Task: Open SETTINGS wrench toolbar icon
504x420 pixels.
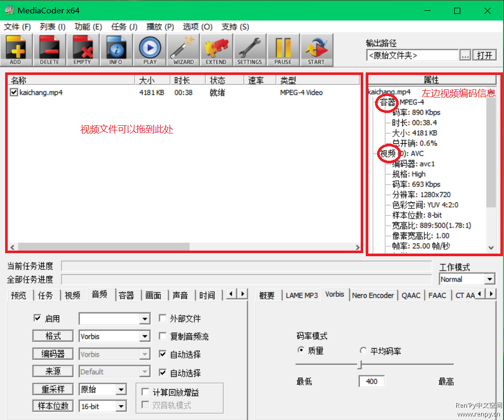Action: point(250,50)
